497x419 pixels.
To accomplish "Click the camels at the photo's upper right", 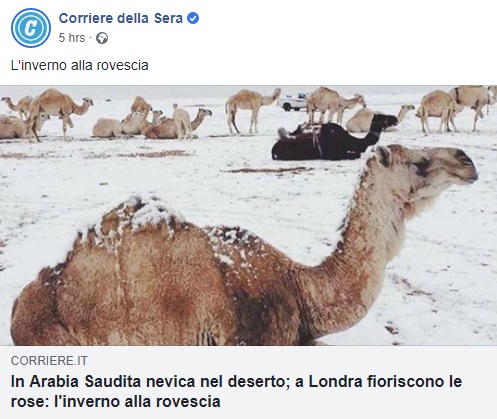I will [457, 108].
